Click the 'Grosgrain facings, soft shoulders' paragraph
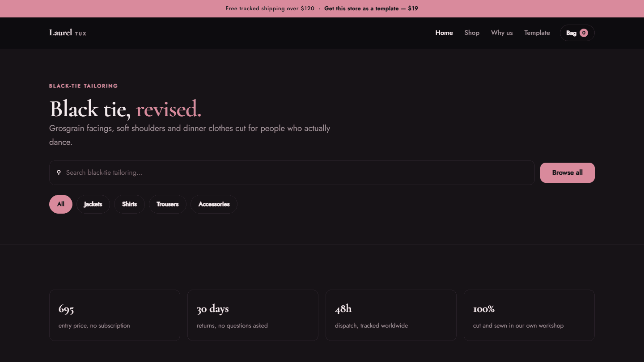Image resolution: width=644 pixels, height=362 pixels. (190, 135)
